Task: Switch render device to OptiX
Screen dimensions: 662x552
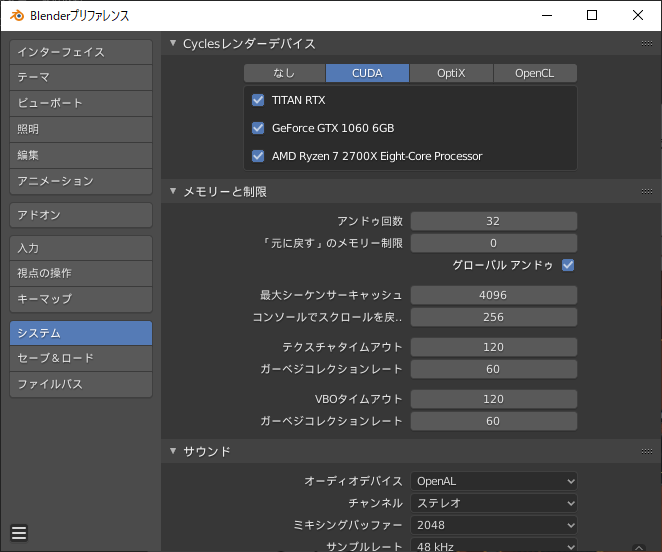Action: pos(451,73)
